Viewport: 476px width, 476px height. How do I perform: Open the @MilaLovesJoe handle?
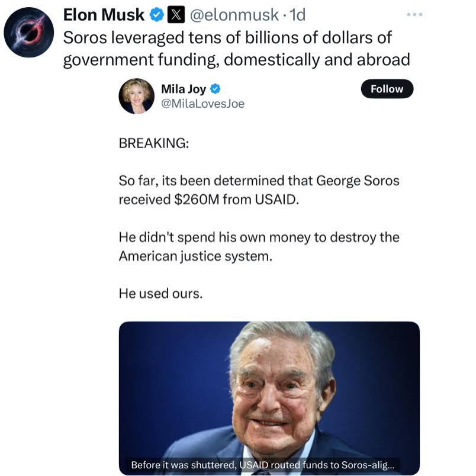coord(202,104)
